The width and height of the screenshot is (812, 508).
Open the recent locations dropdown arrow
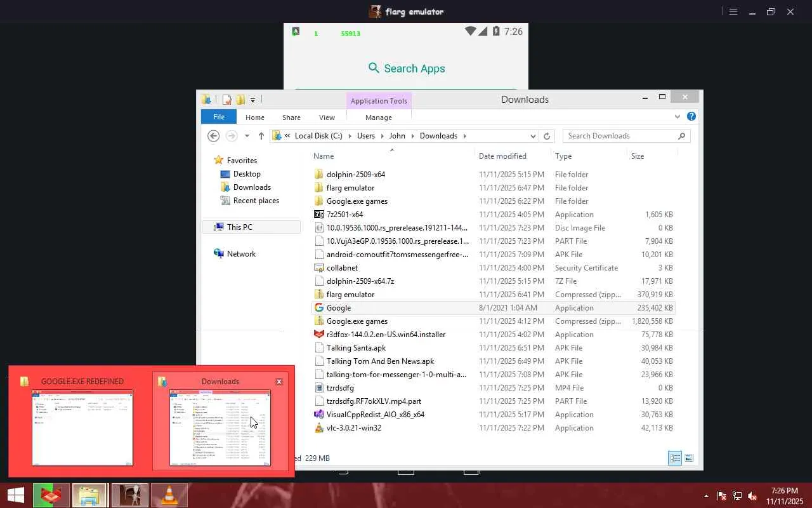247,136
